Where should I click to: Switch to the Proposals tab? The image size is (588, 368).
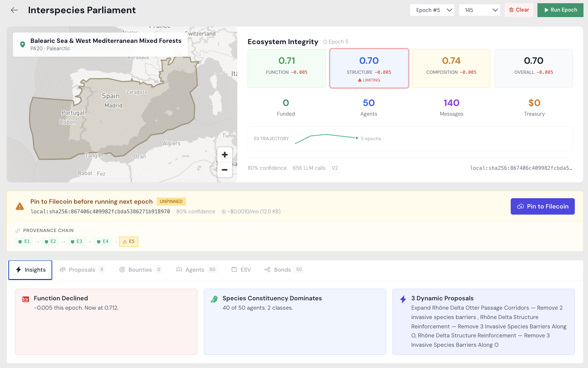[82, 269]
